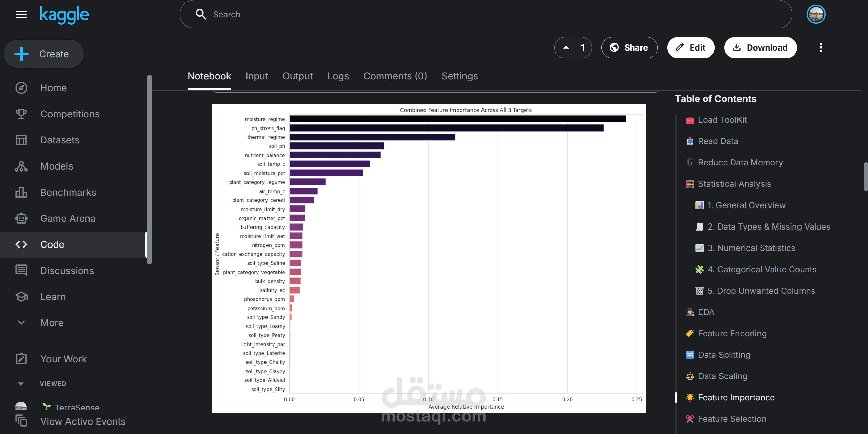Open the Learn graduation cap icon

tap(21, 297)
